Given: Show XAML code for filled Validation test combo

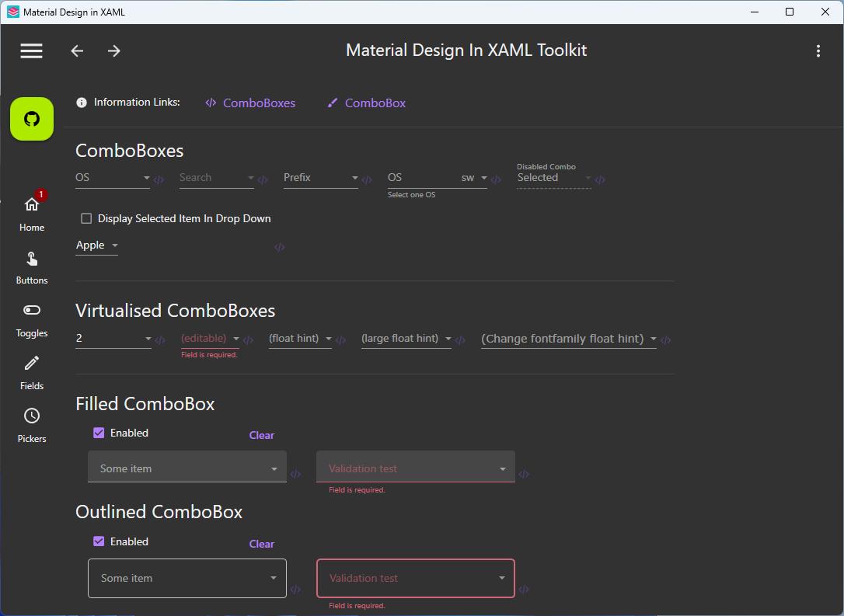Looking at the screenshot, I should (524, 474).
